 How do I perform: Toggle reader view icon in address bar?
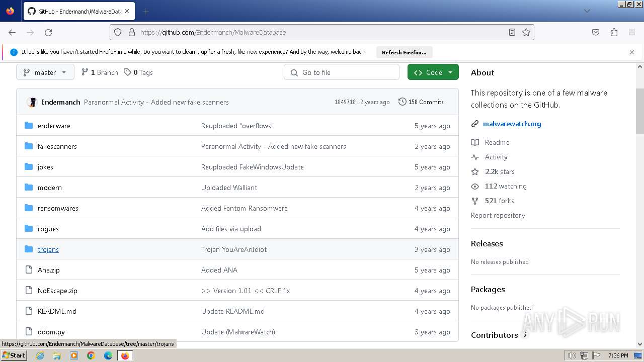tap(512, 32)
